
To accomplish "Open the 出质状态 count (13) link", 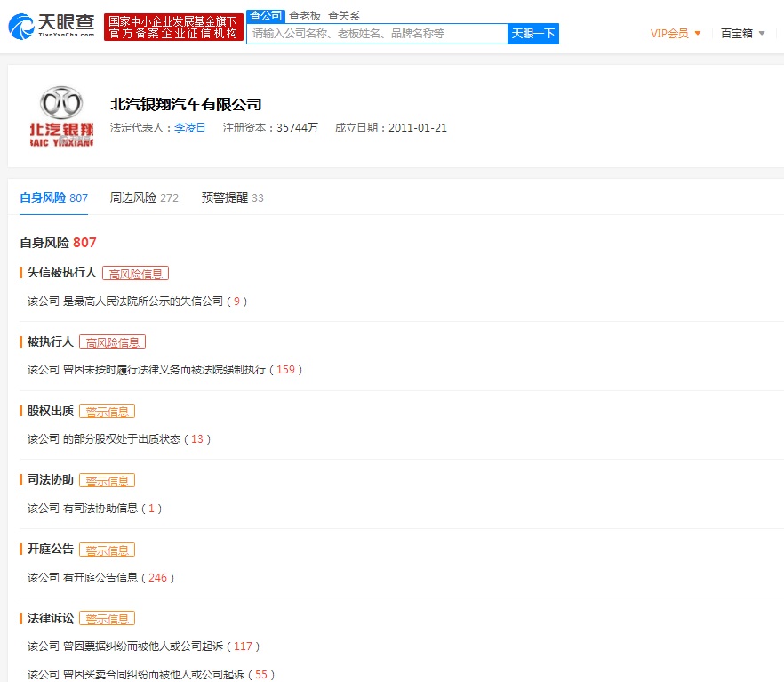I will 197,439.
